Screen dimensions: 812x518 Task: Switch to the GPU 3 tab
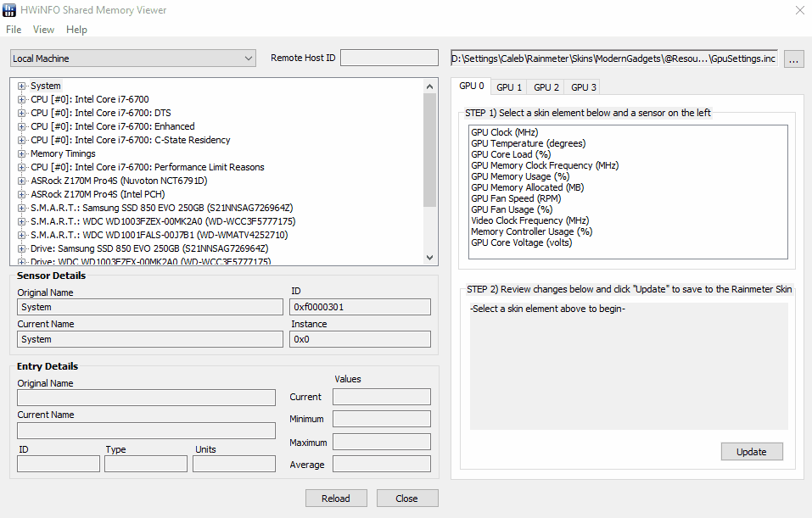click(x=583, y=87)
